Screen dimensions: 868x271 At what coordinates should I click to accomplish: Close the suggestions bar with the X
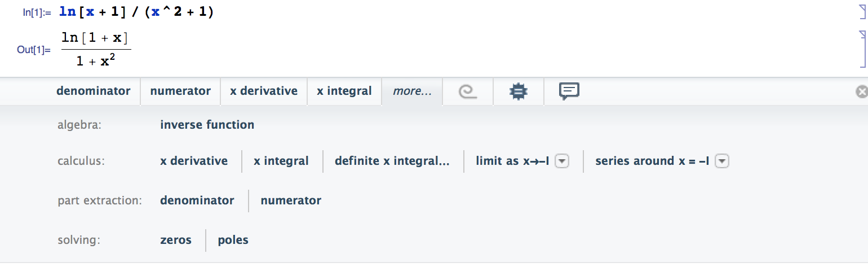(861, 92)
